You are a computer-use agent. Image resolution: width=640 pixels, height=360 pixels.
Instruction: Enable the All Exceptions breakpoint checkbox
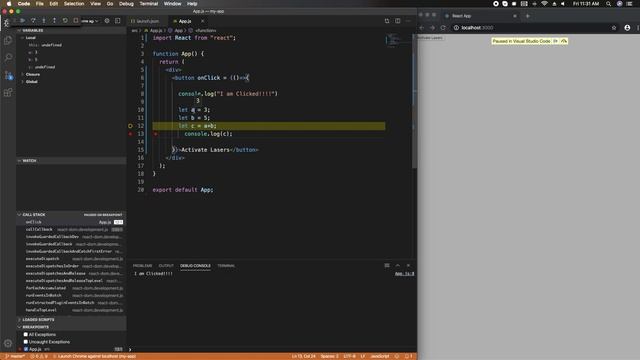click(x=26, y=335)
